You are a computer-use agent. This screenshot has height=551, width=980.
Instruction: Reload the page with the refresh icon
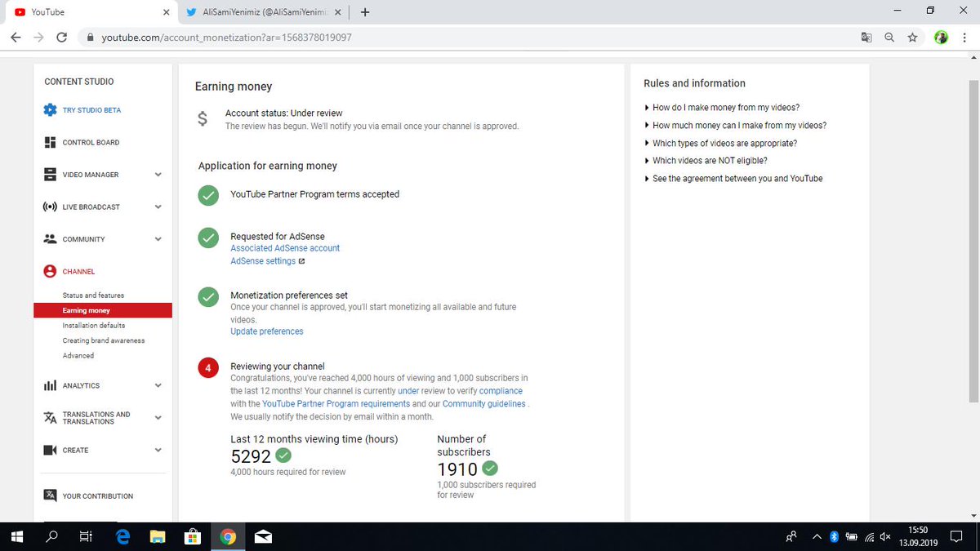(x=62, y=38)
